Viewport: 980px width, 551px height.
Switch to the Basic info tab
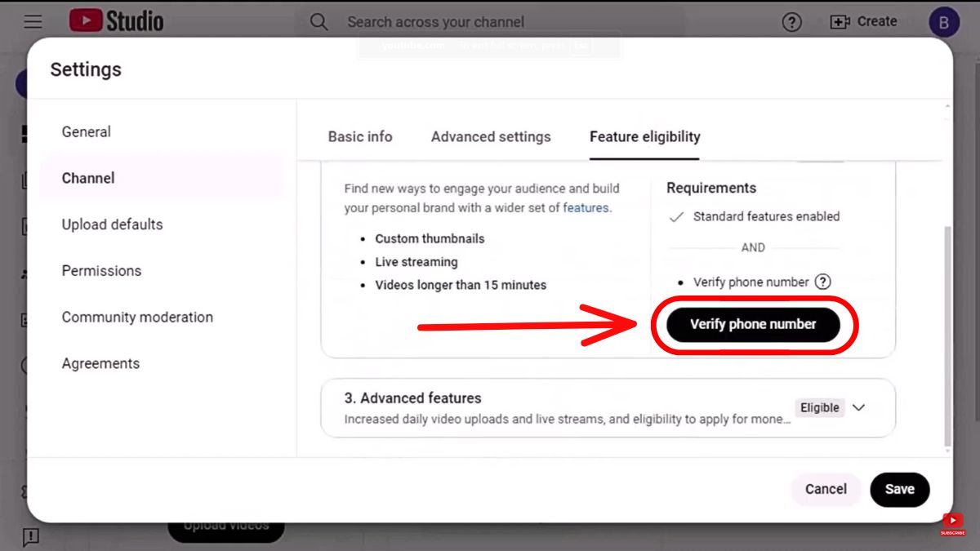pos(360,137)
